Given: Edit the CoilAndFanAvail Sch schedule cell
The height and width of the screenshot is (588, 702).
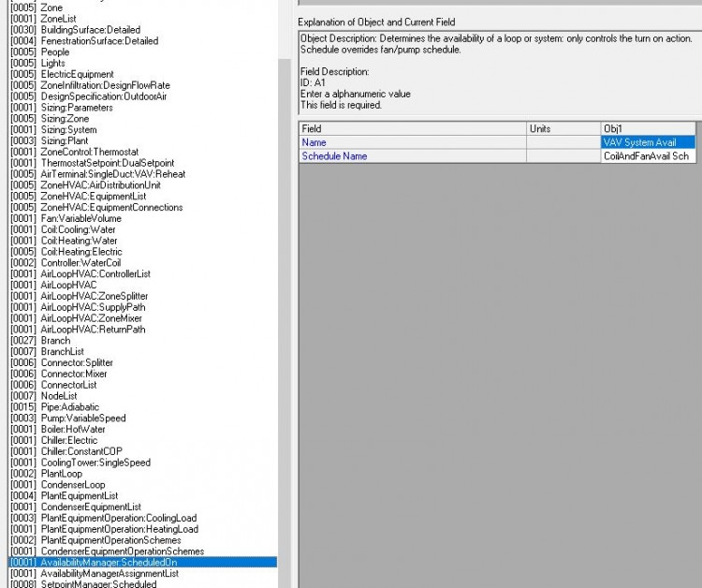Looking at the screenshot, I should point(648,156).
